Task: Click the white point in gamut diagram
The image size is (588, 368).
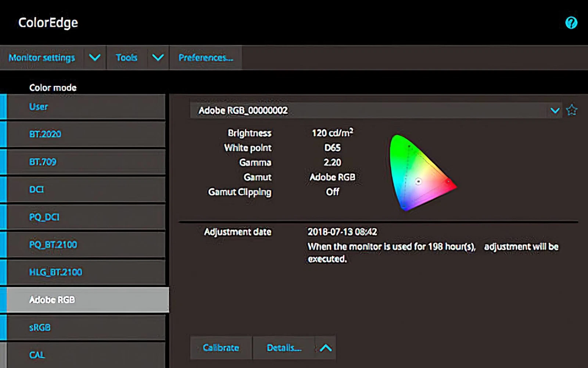Action: pos(418,181)
